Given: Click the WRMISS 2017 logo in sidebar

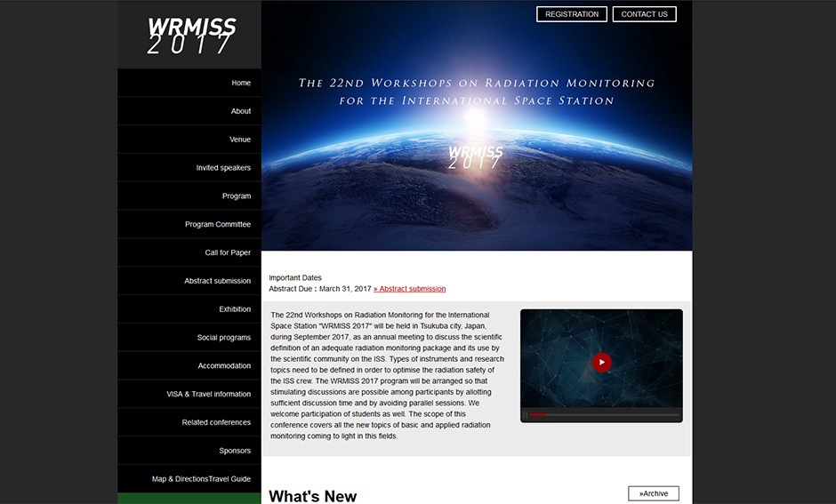Looking at the screenshot, I should point(191,36).
